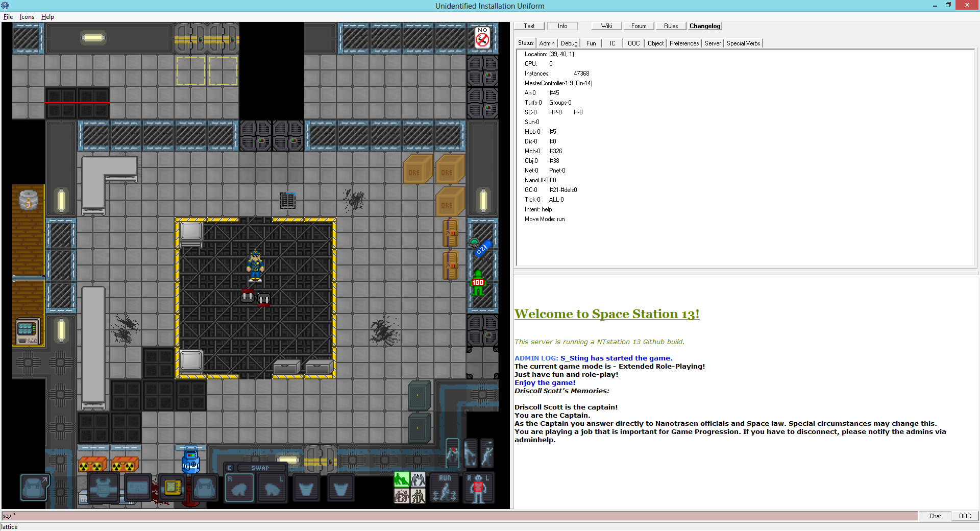
Task: Click the 'Welcome to Space Station 13!' heading
Action: 607,314
